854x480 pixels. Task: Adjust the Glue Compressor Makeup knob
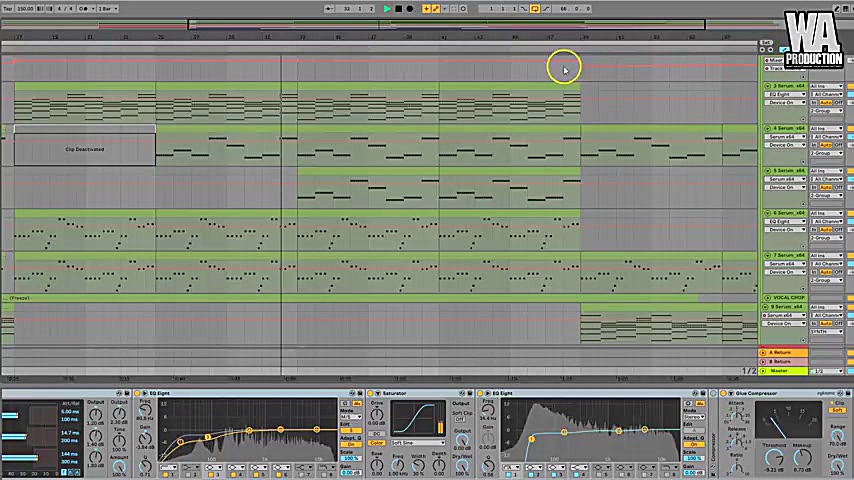click(802, 458)
